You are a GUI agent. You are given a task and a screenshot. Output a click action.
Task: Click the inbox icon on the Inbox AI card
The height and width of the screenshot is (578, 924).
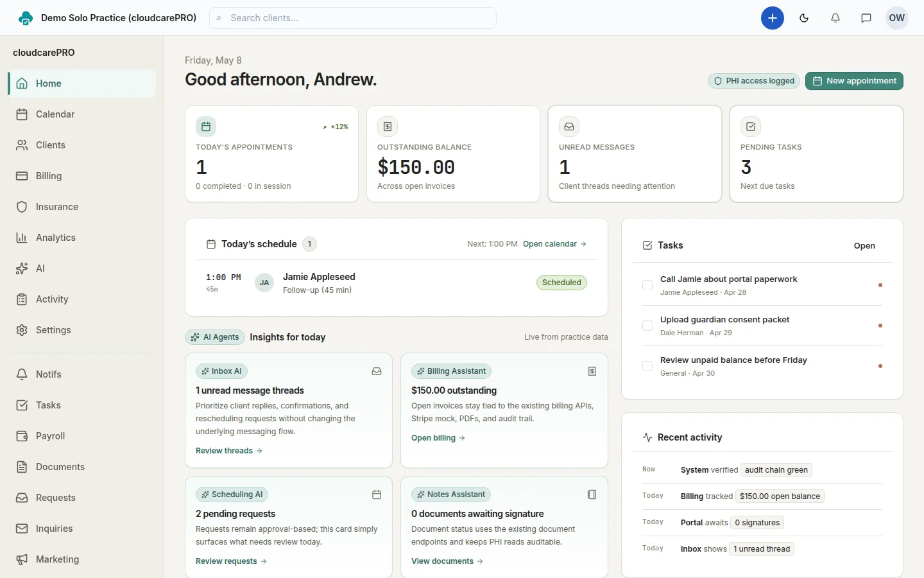coord(377,371)
